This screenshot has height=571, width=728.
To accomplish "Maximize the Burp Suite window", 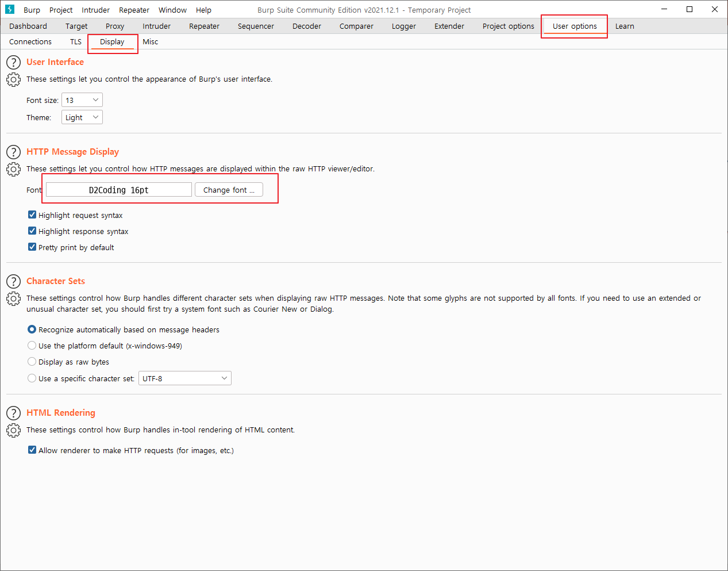I will pyautogui.click(x=690, y=9).
